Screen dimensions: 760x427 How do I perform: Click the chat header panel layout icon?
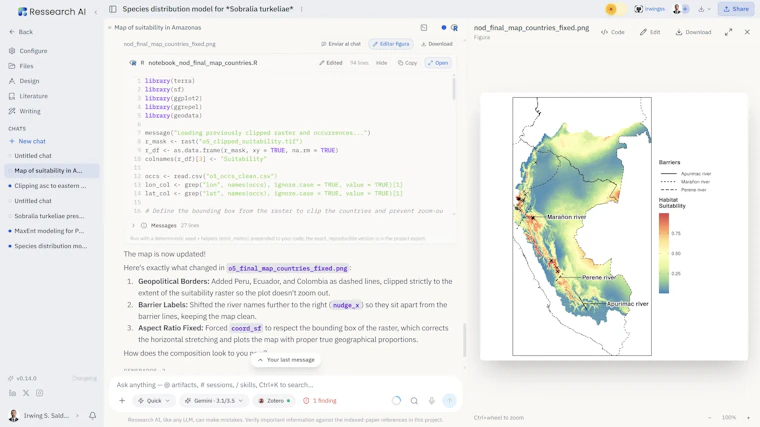click(x=424, y=28)
